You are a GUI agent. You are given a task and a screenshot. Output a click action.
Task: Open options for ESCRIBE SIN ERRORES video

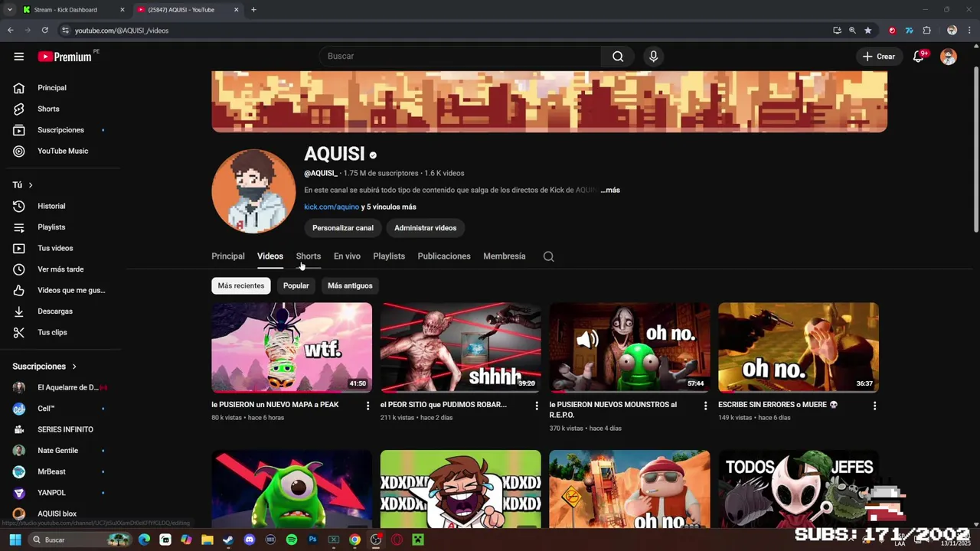click(874, 406)
